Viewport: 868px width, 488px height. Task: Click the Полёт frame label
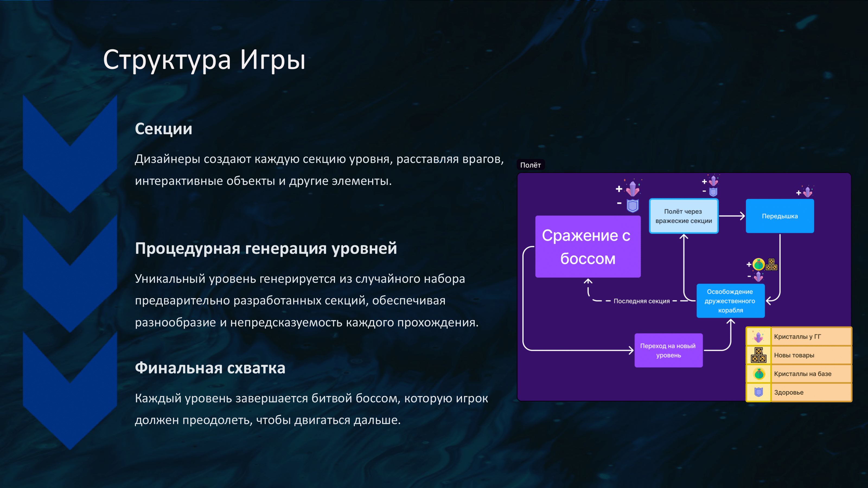530,165
